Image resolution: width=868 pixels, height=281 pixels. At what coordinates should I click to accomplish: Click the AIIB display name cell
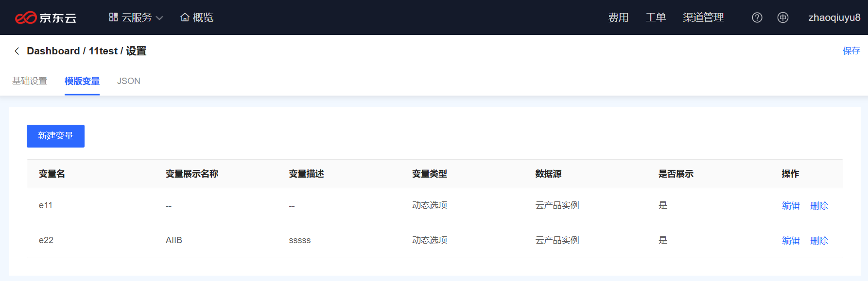(x=174, y=240)
